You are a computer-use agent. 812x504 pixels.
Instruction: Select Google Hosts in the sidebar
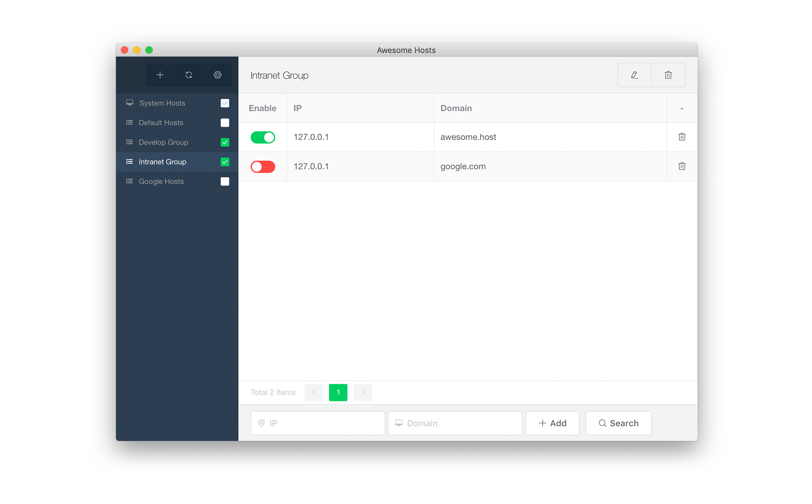[161, 181]
